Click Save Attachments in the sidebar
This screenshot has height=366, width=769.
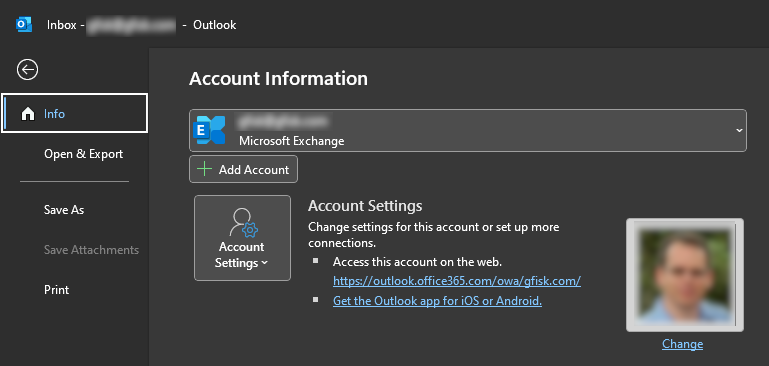91,250
